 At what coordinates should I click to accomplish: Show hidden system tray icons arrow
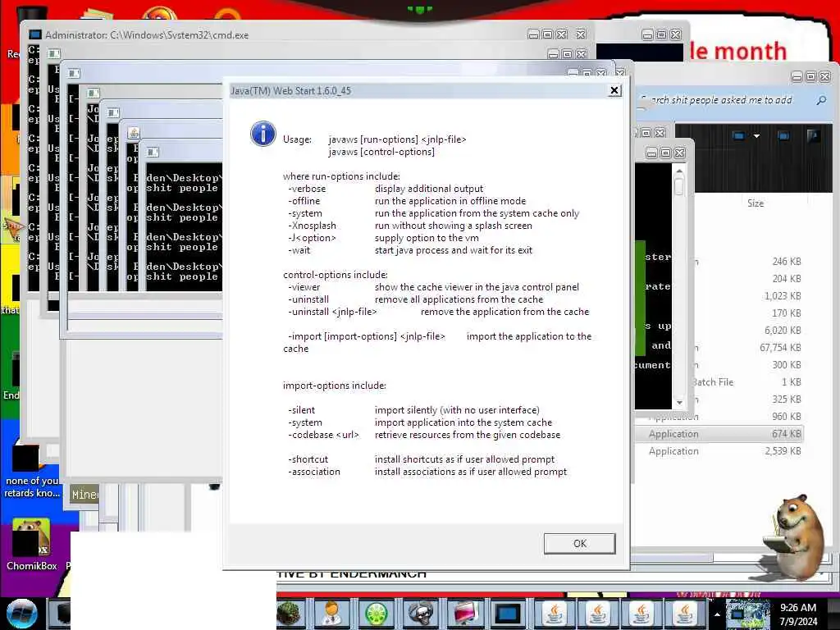pos(717,614)
